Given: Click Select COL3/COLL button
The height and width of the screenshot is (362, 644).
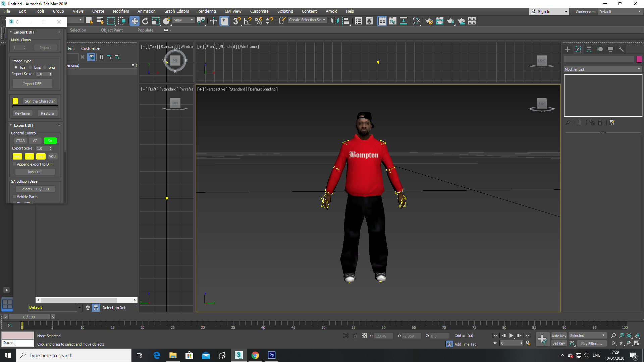Looking at the screenshot, I should 35,189.
